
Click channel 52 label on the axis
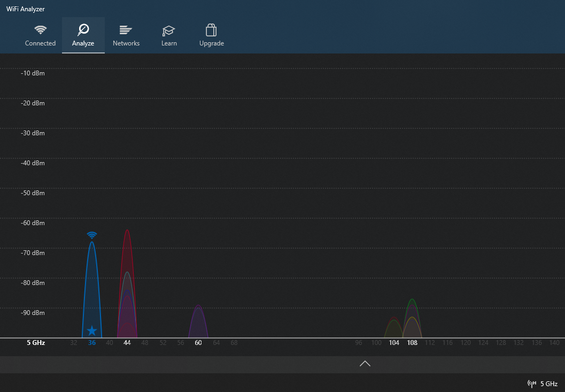[163, 343]
